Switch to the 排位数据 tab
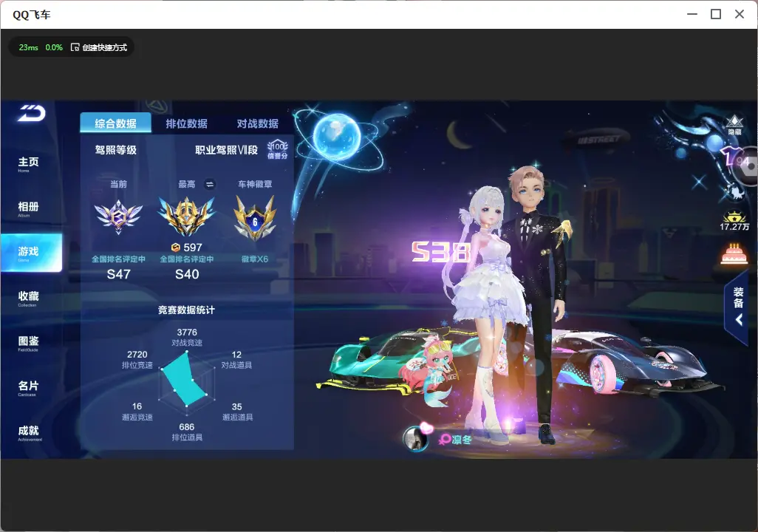This screenshot has width=758, height=532. point(187,124)
